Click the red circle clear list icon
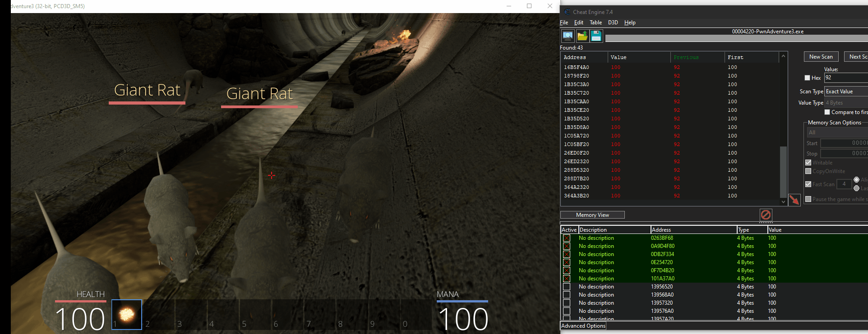Screen dimensions: 868x334 click(x=766, y=215)
